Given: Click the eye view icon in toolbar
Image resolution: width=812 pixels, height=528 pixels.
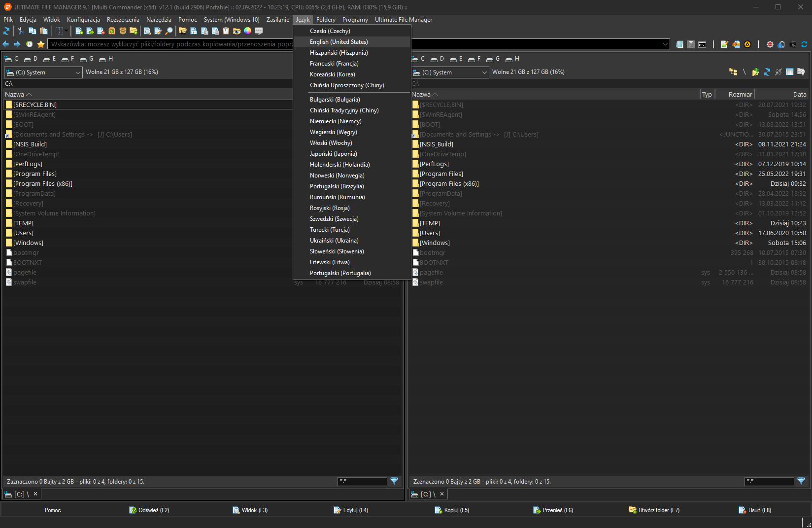Looking at the screenshot, I should pyautogui.click(x=237, y=31).
